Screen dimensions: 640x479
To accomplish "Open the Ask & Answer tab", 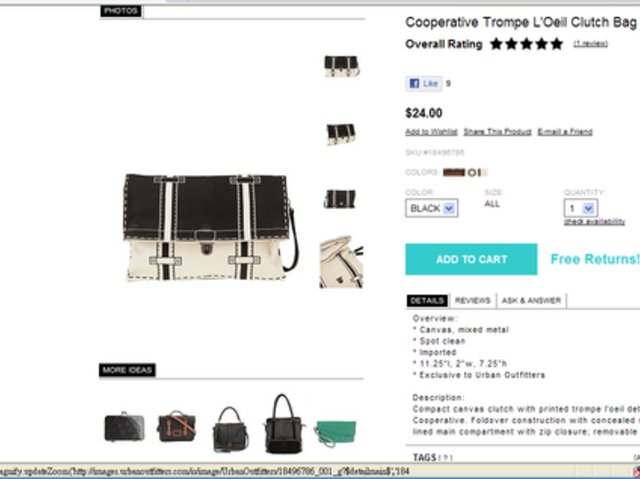I will coord(531,301).
